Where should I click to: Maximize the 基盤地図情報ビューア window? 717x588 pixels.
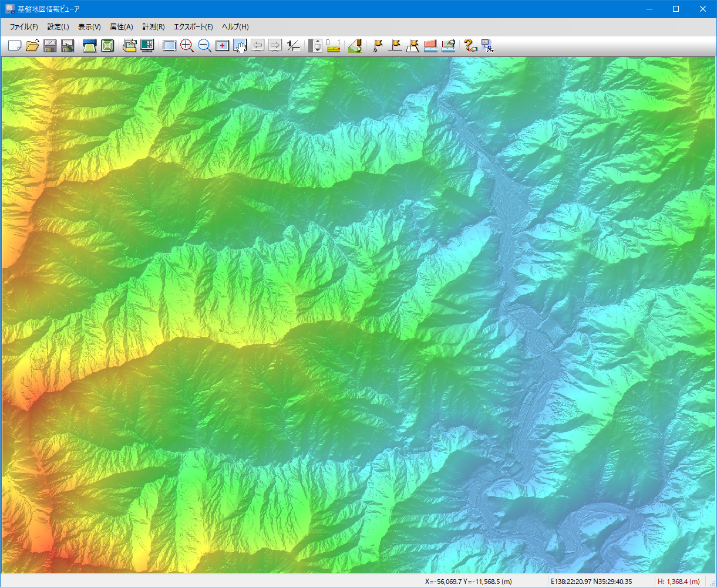676,9
